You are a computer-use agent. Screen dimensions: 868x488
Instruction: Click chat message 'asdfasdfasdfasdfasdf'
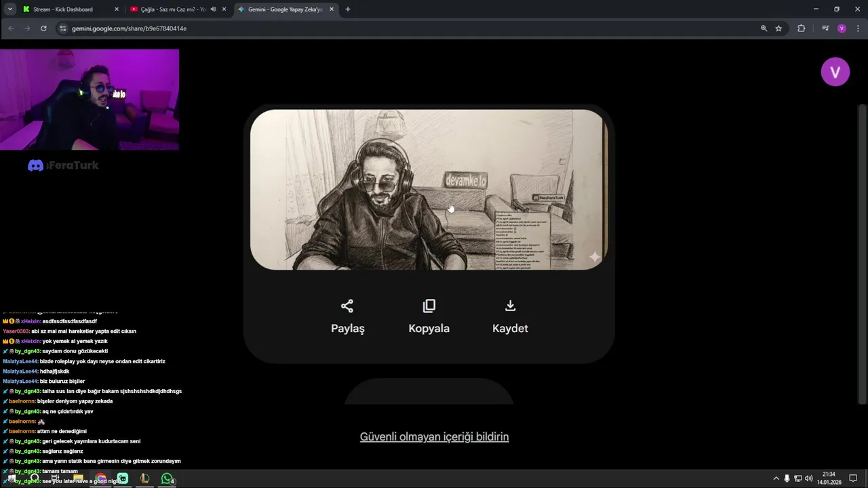69,321
